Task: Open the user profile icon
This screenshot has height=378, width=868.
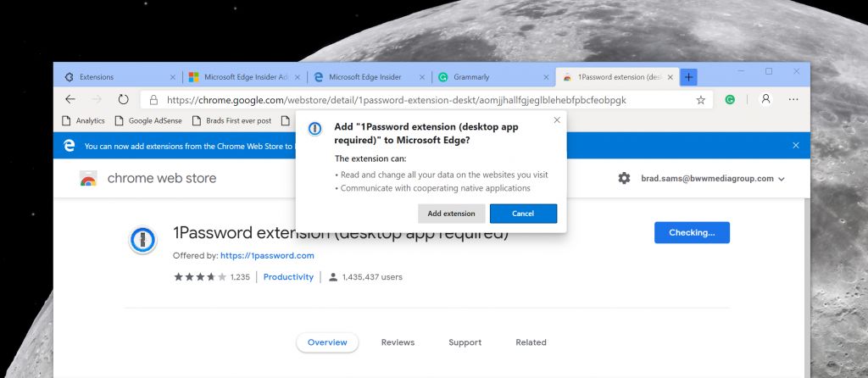Action: click(765, 100)
